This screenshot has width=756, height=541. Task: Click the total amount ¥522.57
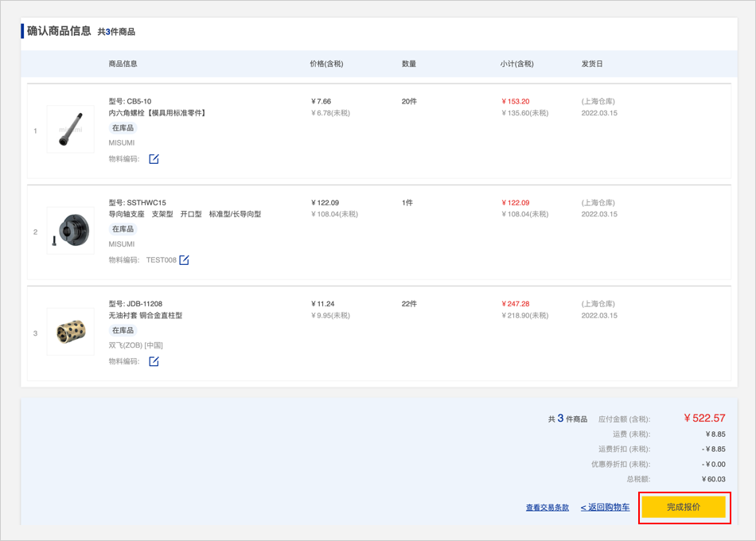(x=704, y=418)
